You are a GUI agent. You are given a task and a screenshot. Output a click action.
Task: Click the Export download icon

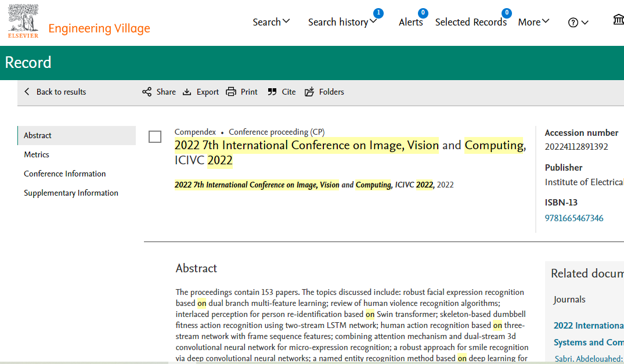click(x=187, y=92)
